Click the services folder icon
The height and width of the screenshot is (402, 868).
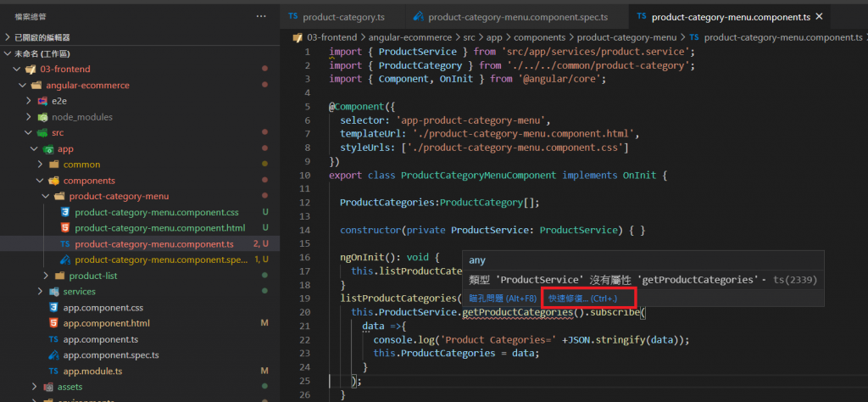click(x=53, y=291)
